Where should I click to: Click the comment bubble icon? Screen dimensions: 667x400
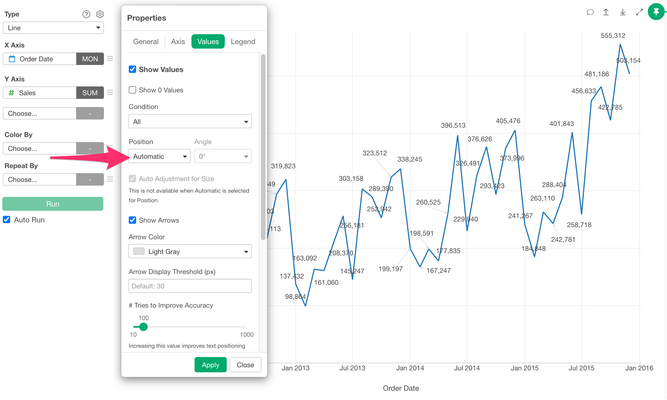(x=590, y=12)
